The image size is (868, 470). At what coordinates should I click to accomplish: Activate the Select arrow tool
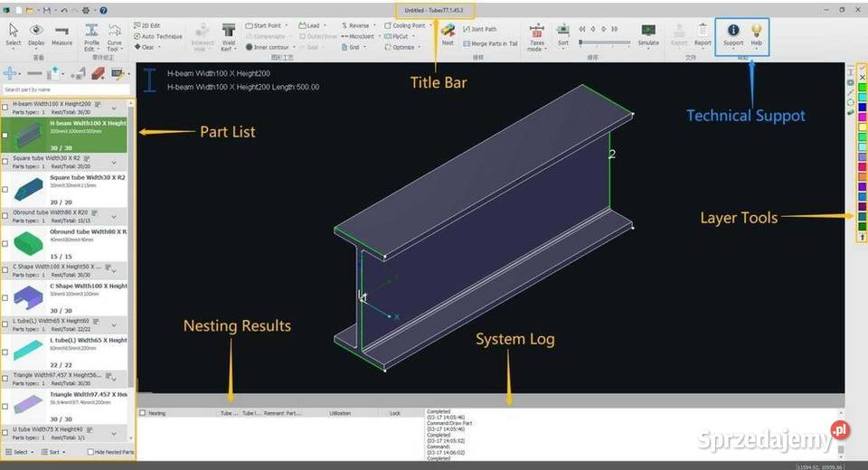14,34
